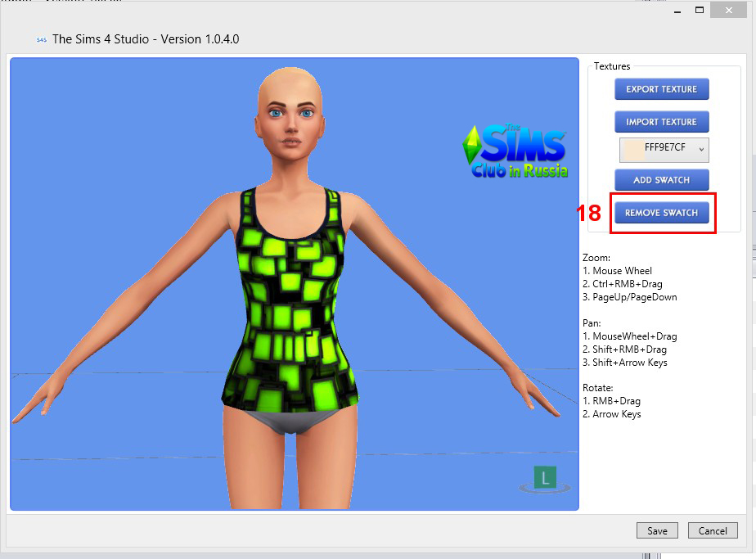756x559 pixels.
Task: Click the Sim model's head
Action: coord(289,115)
